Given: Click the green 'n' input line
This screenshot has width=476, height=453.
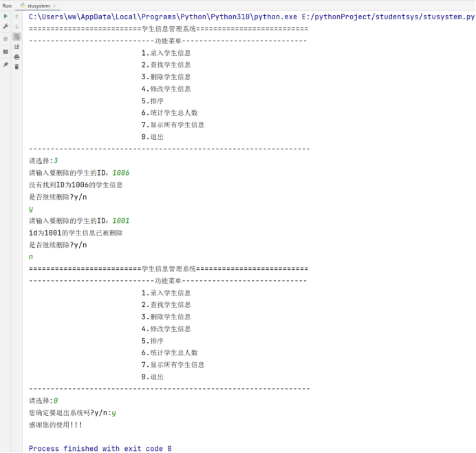Looking at the screenshot, I should (31, 257).
